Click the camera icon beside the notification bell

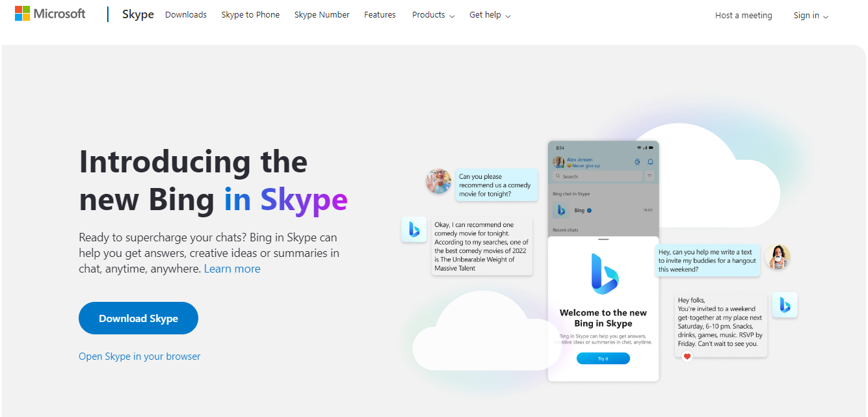click(637, 162)
